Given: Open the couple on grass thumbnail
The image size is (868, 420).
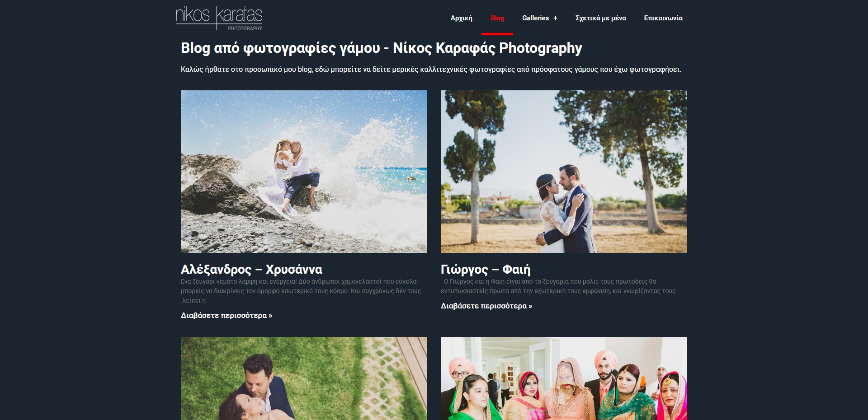Looking at the screenshot, I should point(304,378).
